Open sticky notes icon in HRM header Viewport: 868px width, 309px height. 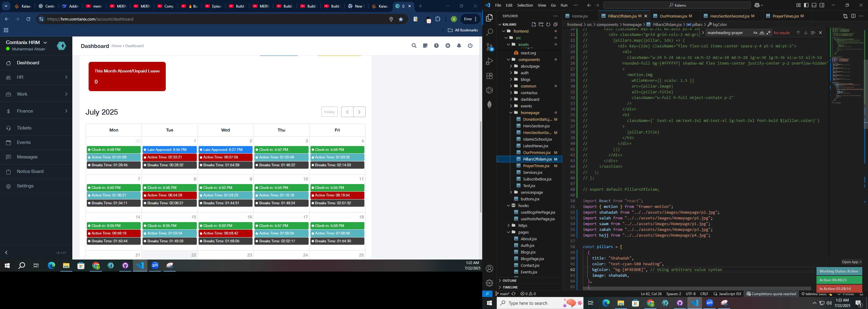pos(425,46)
